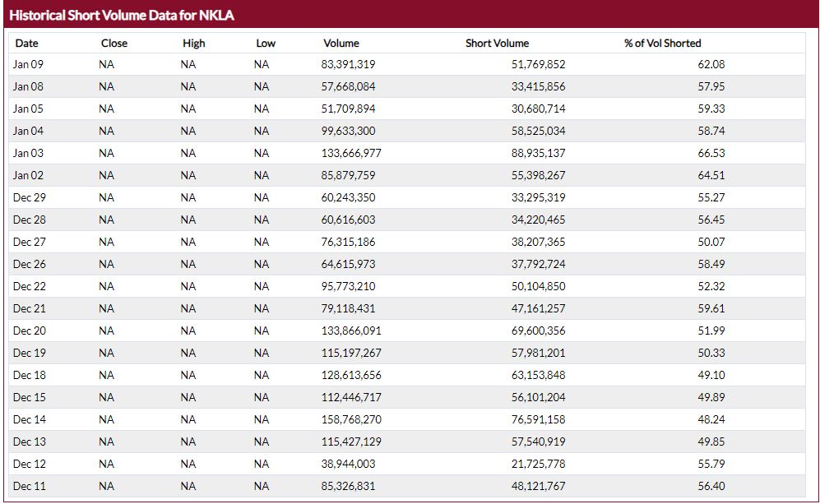Click volume value 85,879,759
The width and height of the screenshot is (820, 504).
[x=348, y=175]
